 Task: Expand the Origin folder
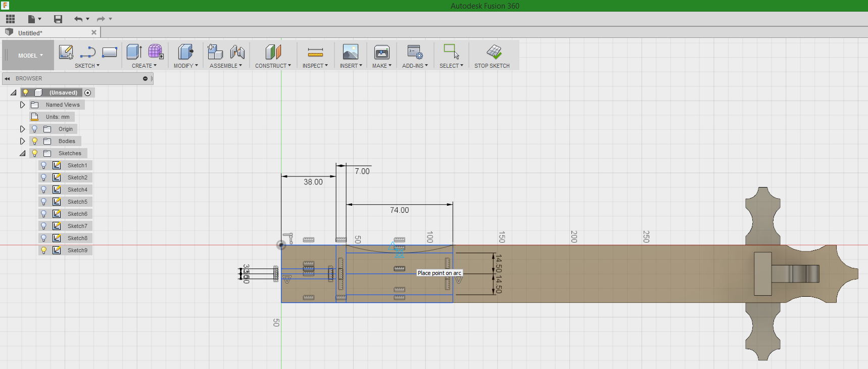pyautogui.click(x=22, y=129)
